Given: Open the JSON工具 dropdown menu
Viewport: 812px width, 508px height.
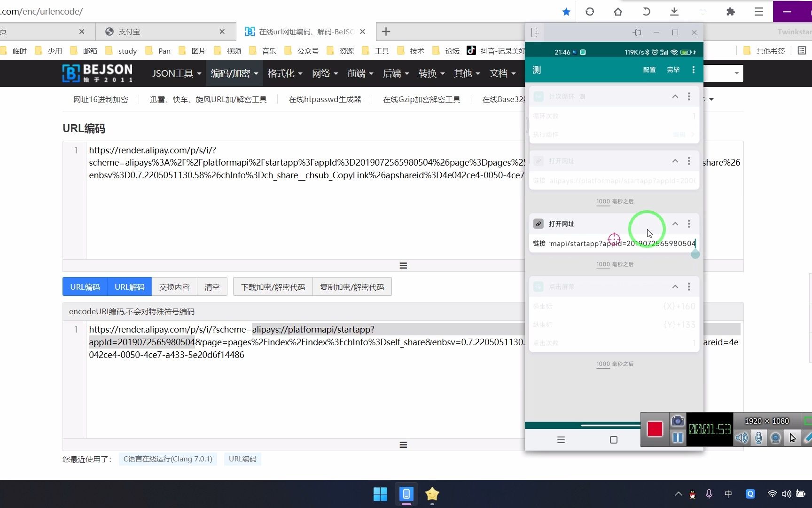Looking at the screenshot, I should point(176,73).
